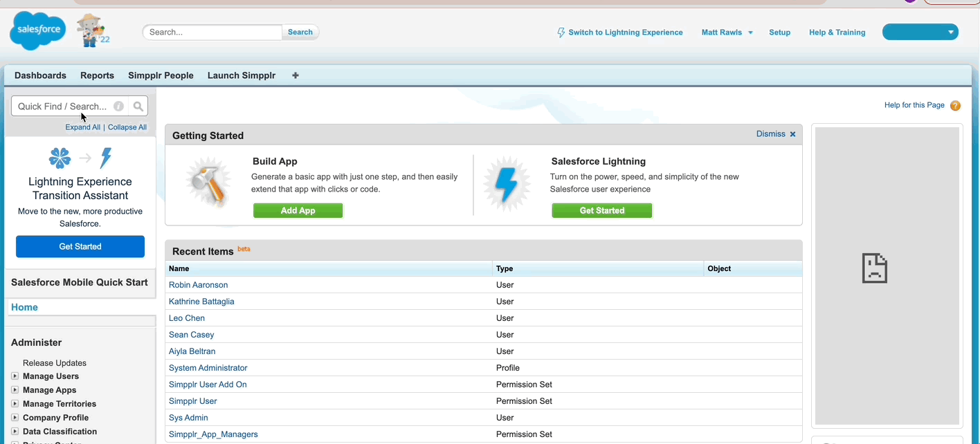Open Salesforce Mobile Quick Start
Screen dimensions: 980x444
coord(80,282)
